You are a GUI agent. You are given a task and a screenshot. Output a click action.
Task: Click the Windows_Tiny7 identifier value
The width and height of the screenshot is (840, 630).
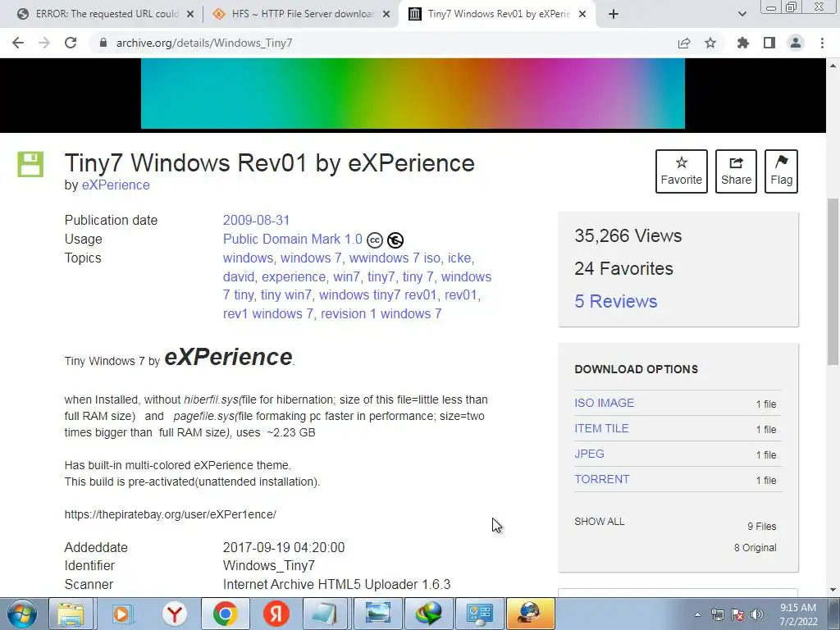point(269,566)
